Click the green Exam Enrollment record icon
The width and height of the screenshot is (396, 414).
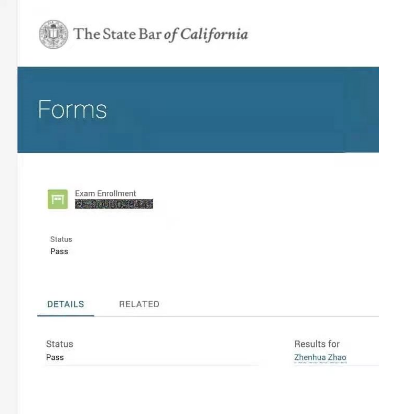click(x=58, y=199)
